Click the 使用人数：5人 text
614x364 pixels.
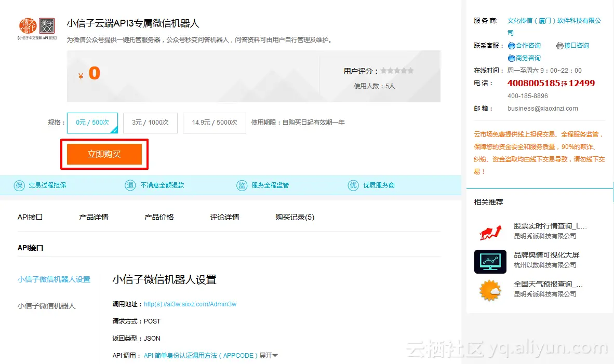[375, 86]
